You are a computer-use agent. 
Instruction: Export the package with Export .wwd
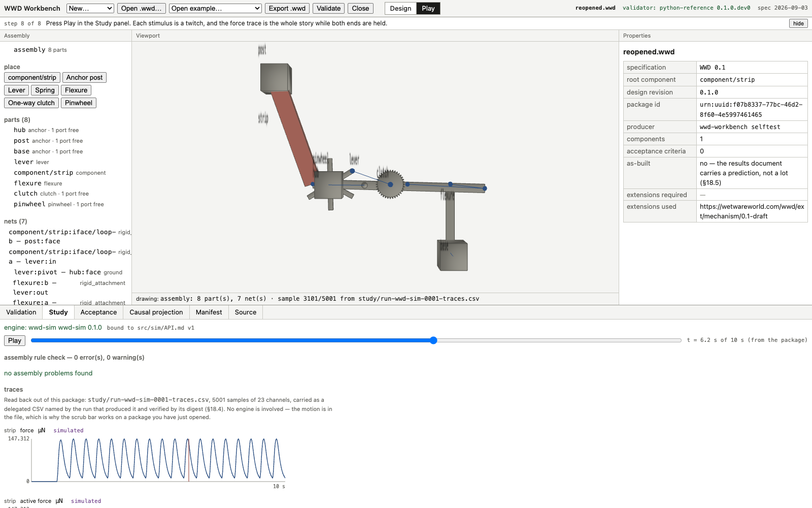287,8
